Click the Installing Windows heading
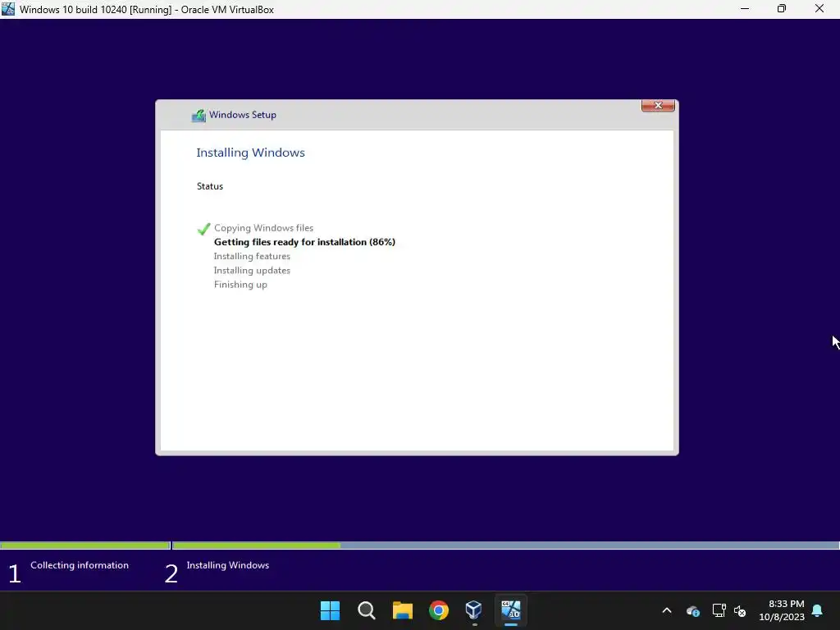Screen dimensions: 840x630 pos(251,153)
